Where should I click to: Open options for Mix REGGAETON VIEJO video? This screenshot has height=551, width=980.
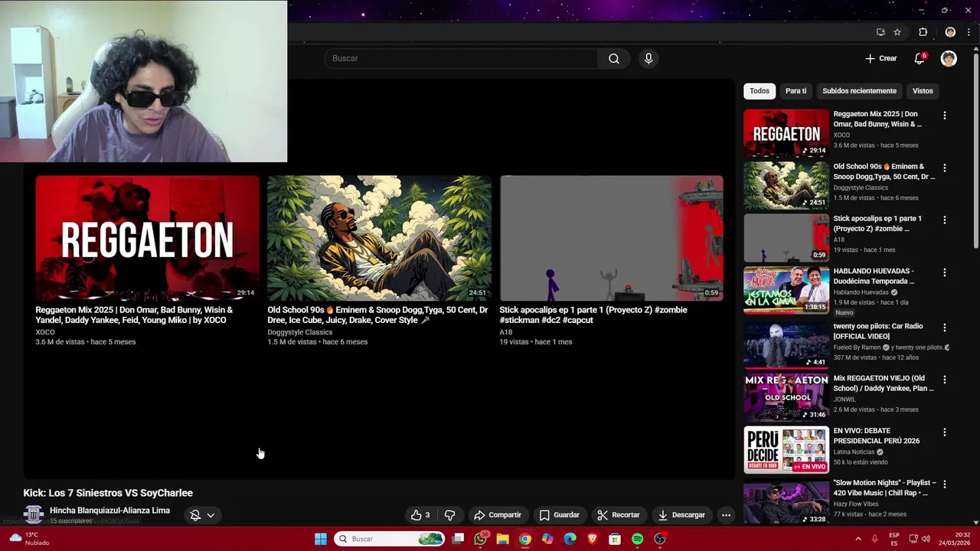(x=944, y=380)
